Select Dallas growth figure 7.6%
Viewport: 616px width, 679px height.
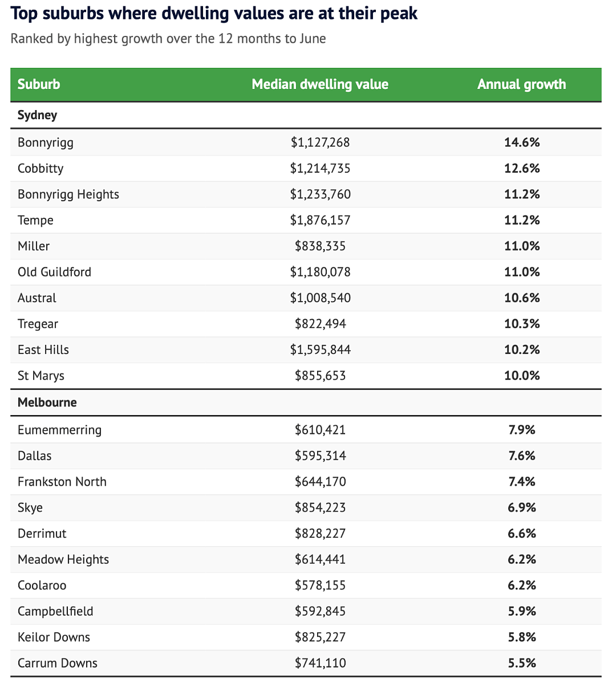(521, 456)
